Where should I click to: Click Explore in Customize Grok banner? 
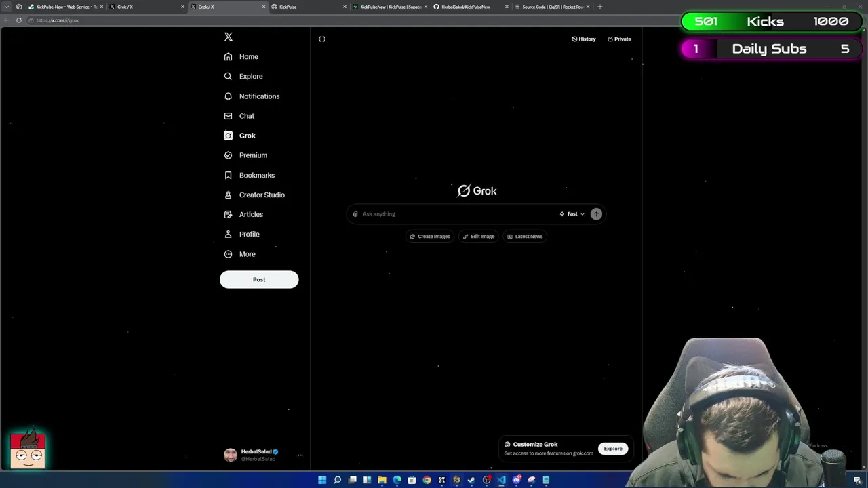pos(613,449)
